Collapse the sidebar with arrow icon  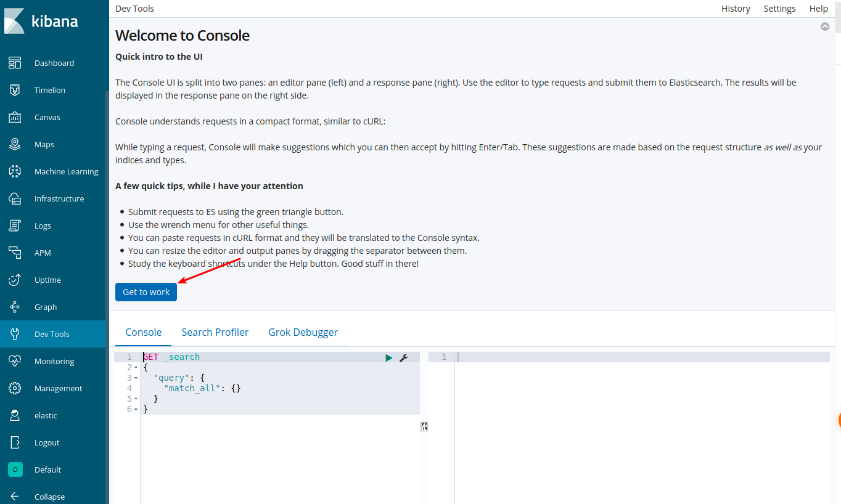coord(15,497)
